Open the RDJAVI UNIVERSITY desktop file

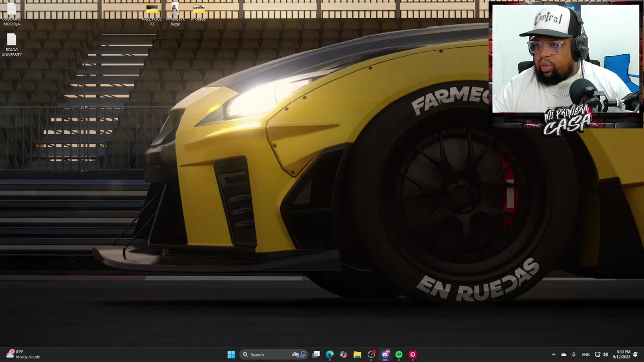(12, 45)
